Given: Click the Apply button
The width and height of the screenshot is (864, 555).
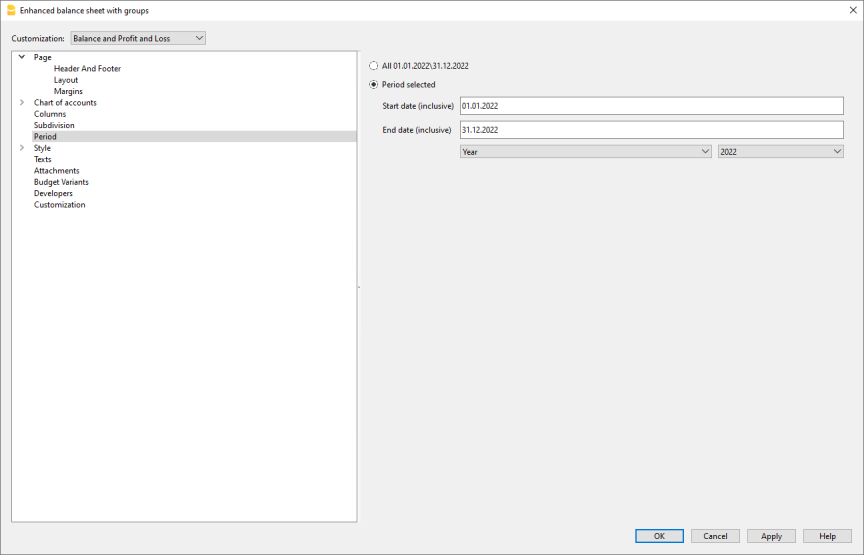Looking at the screenshot, I should [x=771, y=536].
